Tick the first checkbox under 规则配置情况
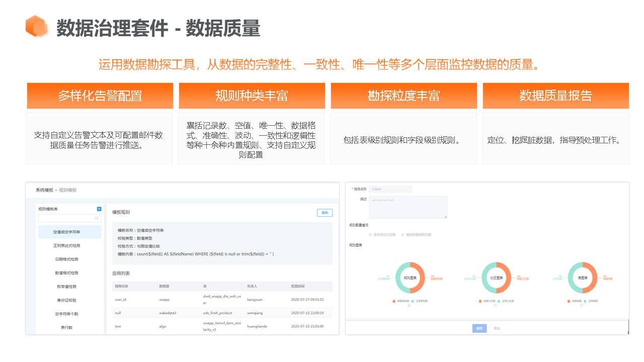The image size is (644, 362). pos(371,235)
